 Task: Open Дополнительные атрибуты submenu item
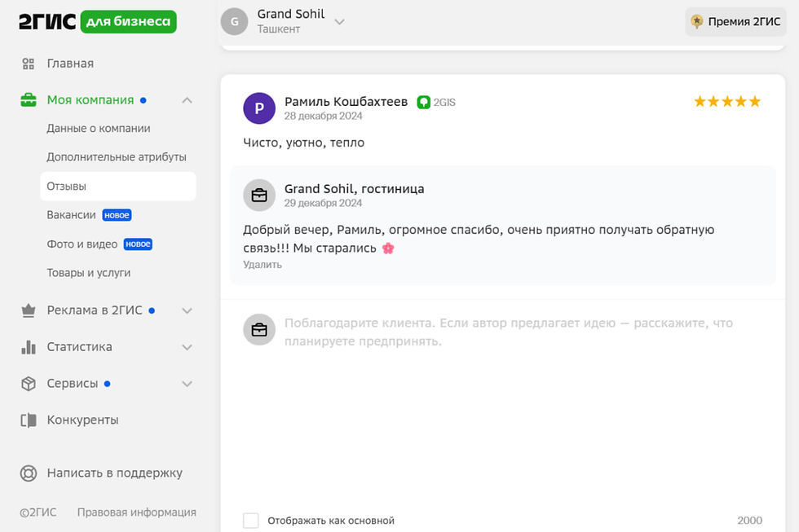(x=117, y=156)
